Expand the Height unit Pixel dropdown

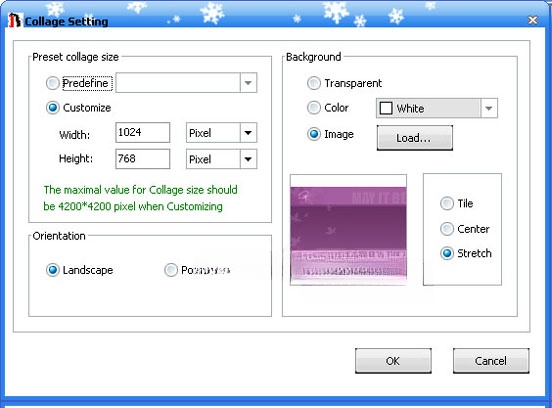tap(221, 159)
